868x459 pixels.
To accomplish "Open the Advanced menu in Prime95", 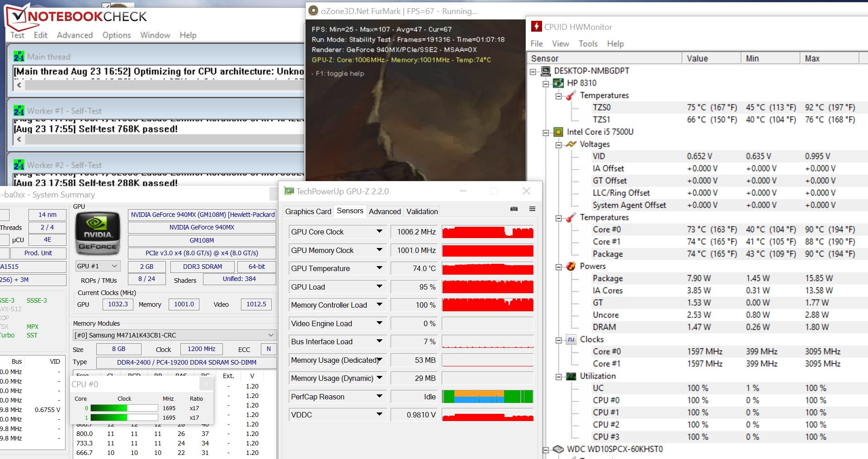I will pyautogui.click(x=75, y=35).
